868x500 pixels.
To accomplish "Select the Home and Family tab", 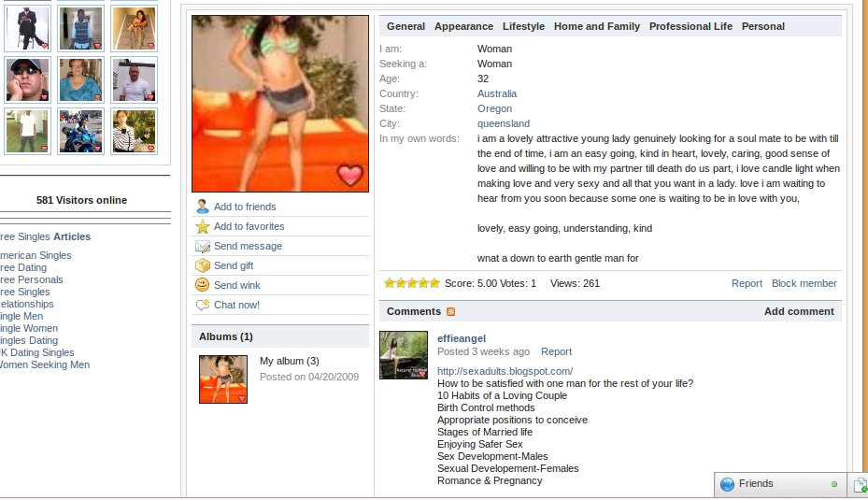I will tap(597, 26).
